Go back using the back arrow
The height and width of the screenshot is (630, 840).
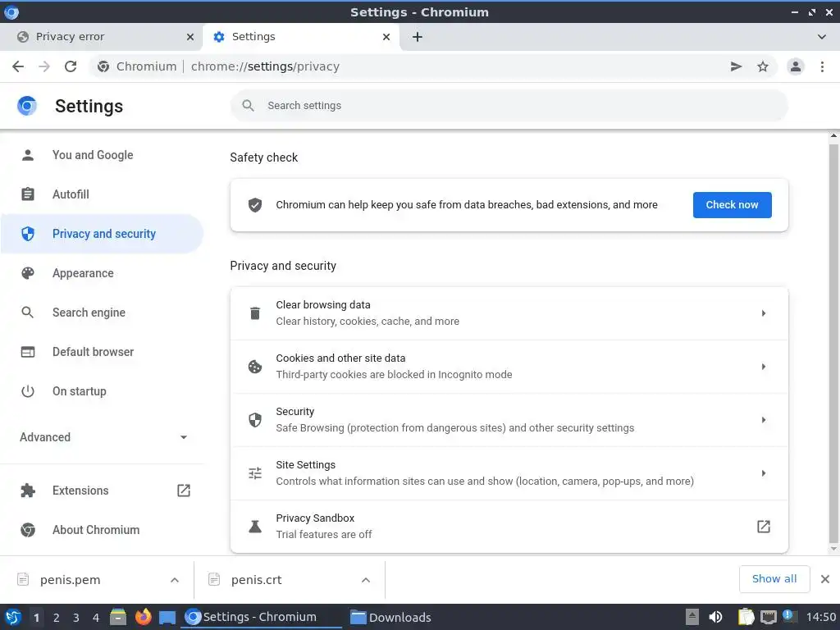(x=18, y=66)
